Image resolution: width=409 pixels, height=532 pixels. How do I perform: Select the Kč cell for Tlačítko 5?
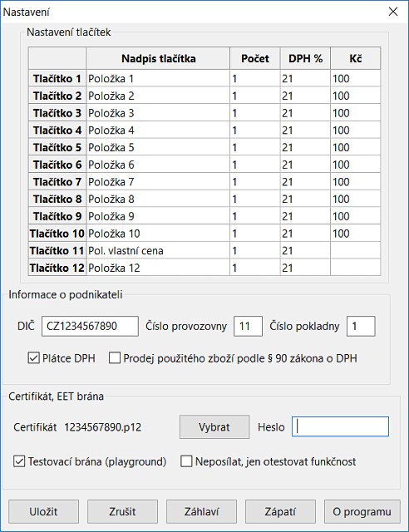(x=355, y=148)
